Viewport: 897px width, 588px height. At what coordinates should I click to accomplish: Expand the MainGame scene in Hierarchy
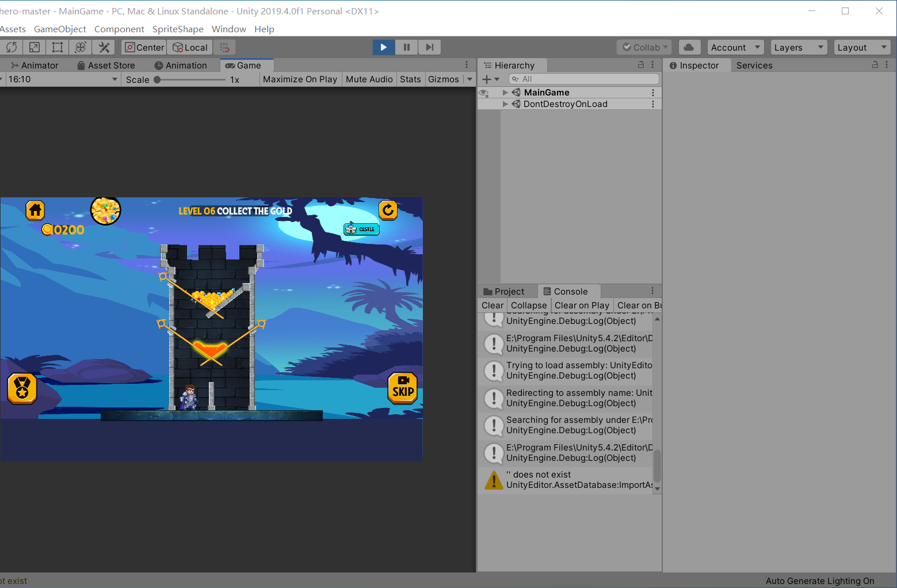[x=505, y=93]
